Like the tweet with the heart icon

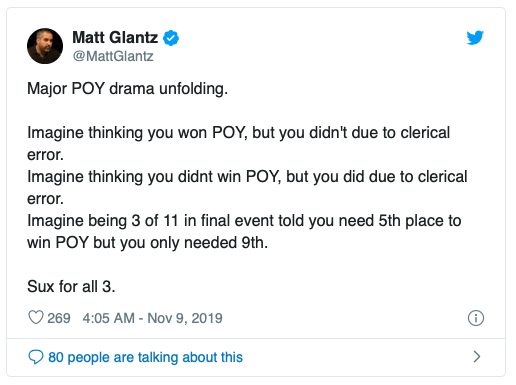point(36,318)
